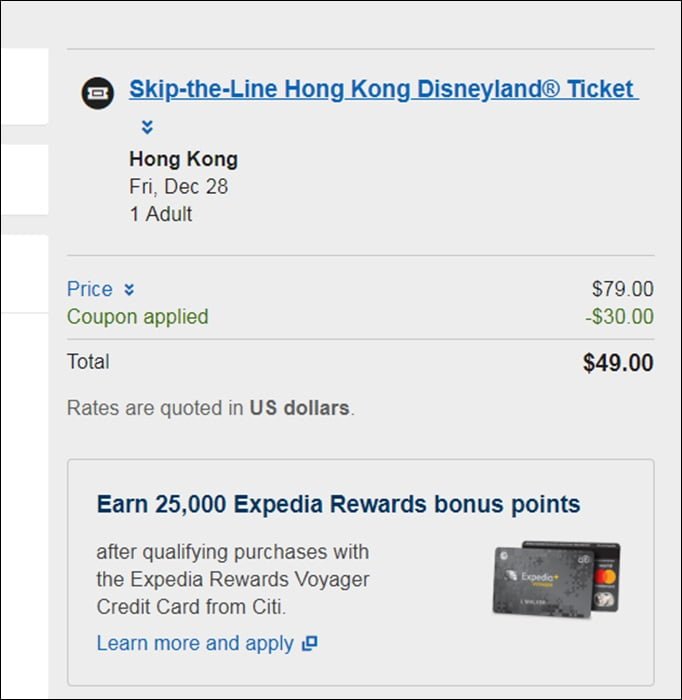
Task: Click the -$30.00 coupon discount amount
Action: pyautogui.click(x=620, y=317)
